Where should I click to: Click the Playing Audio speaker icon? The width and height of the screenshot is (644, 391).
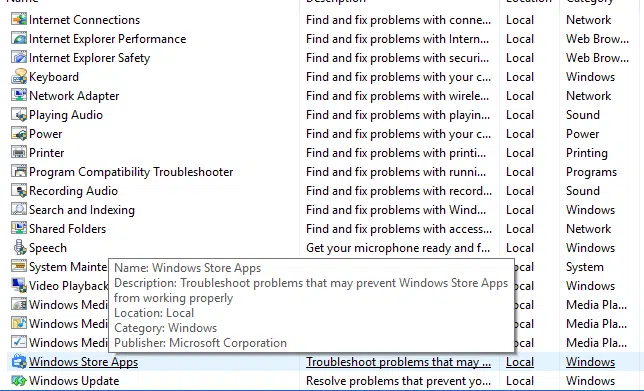pyautogui.click(x=19, y=115)
